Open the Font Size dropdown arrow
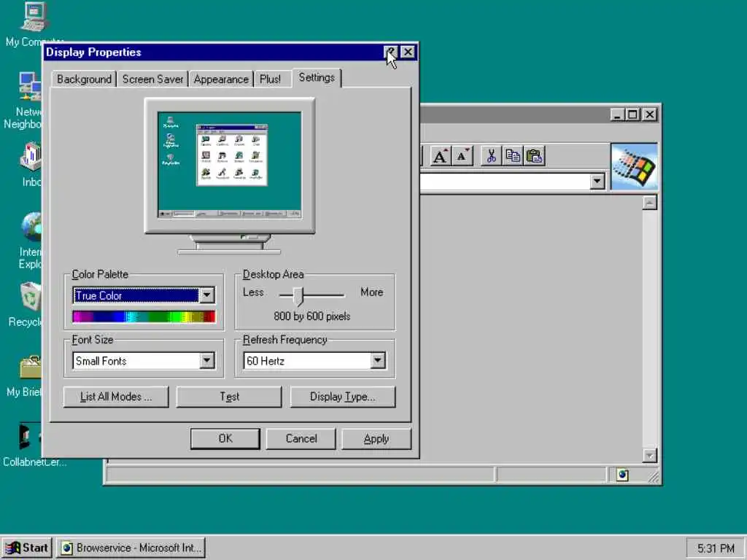 [206, 360]
